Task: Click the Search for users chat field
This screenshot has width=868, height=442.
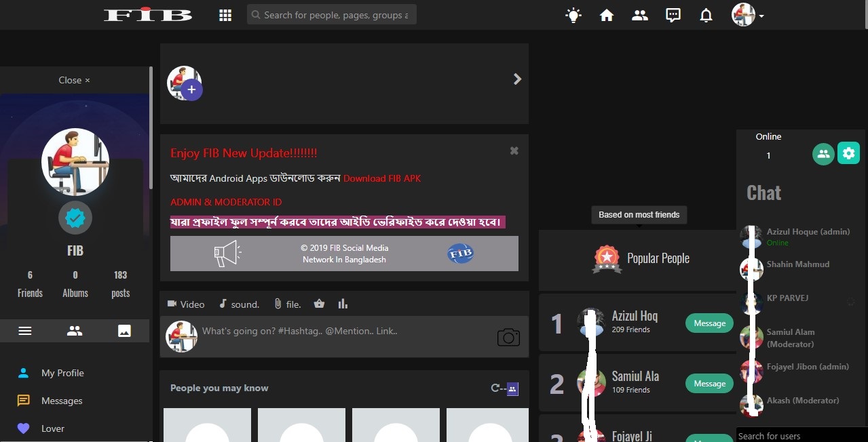Action: pos(801,435)
